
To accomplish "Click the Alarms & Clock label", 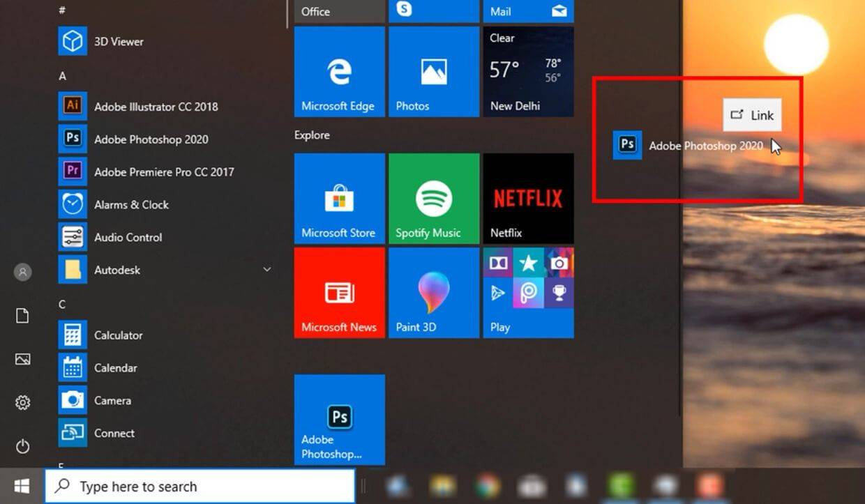I will pos(132,205).
